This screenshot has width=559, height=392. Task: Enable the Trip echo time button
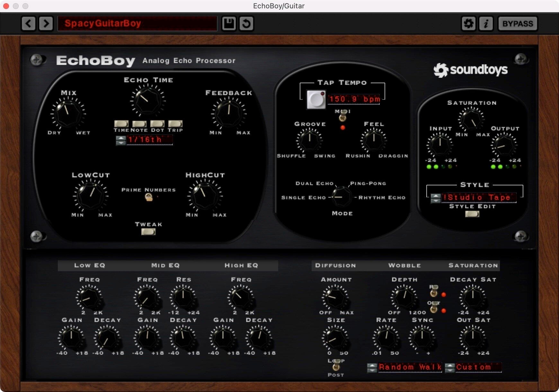tap(175, 124)
